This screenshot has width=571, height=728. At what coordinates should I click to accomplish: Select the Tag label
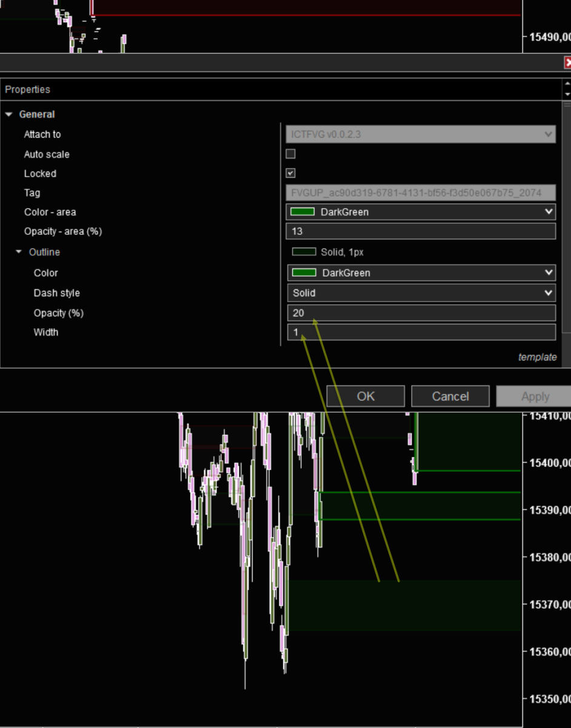tap(32, 193)
